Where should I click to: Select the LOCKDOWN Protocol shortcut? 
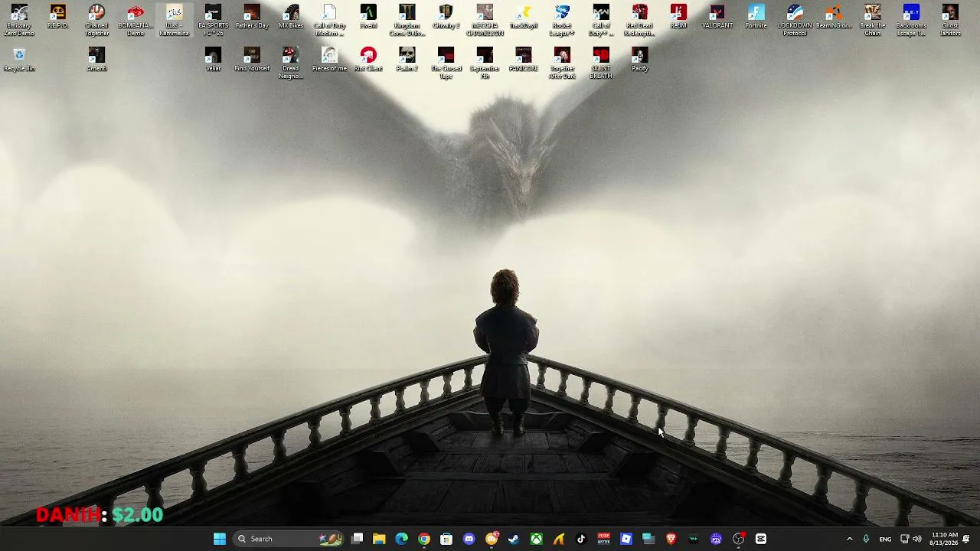(795, 21)
